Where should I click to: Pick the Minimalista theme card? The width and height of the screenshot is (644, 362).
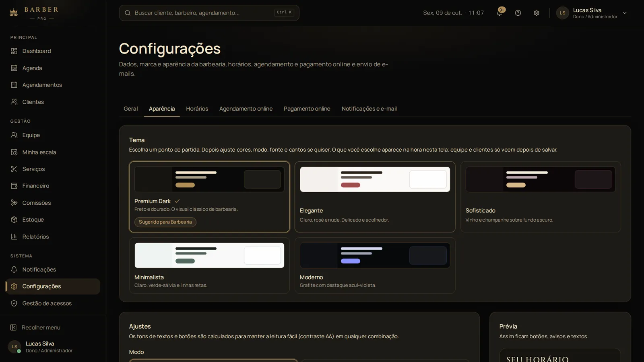(209, 265)
